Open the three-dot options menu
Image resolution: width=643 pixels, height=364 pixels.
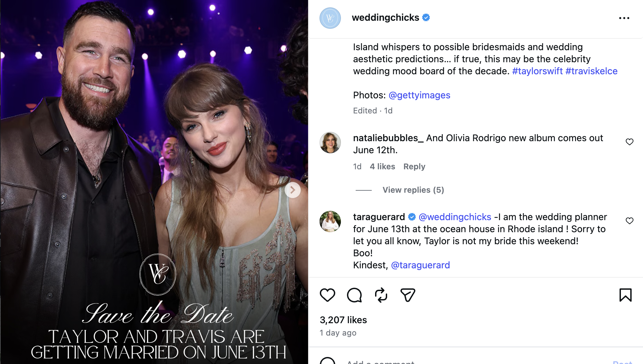click(x=624, y=18)
